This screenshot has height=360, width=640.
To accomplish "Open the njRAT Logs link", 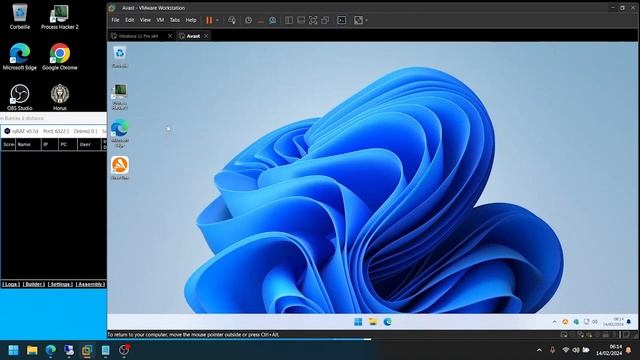I will pyautogui.click(x=11, y=284).
